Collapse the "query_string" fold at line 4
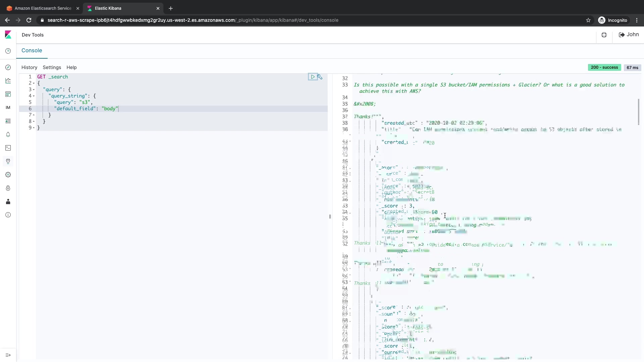Viewport: 644px width, 362px height. point(34,96)
